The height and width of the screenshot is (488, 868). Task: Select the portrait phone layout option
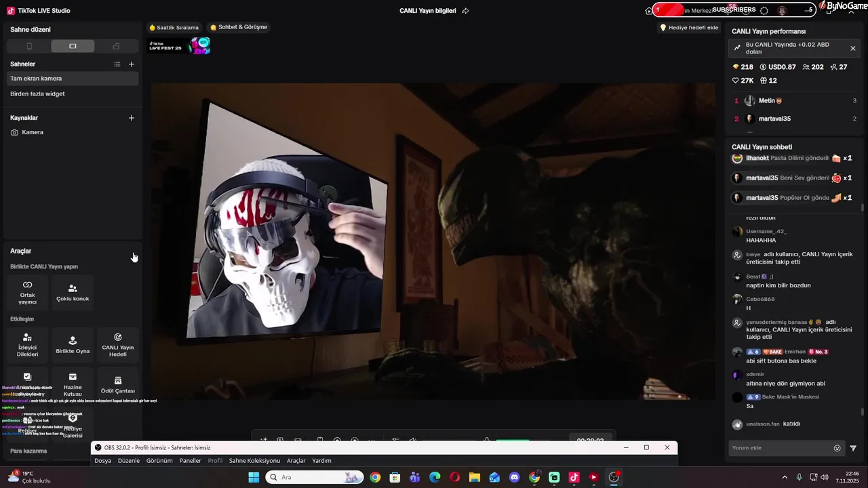[x=29, y=46]
